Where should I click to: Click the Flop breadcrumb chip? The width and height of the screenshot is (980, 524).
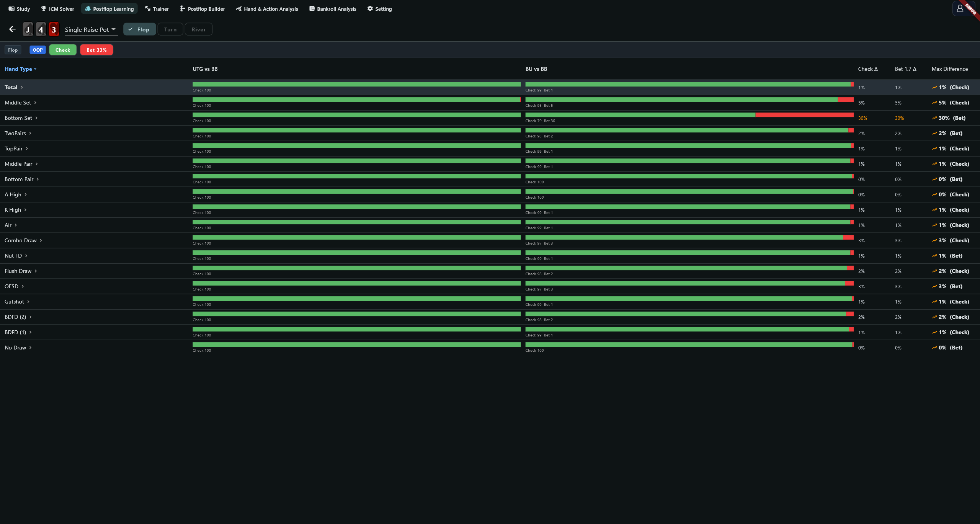pyautogui.click(x=13, y=50)
